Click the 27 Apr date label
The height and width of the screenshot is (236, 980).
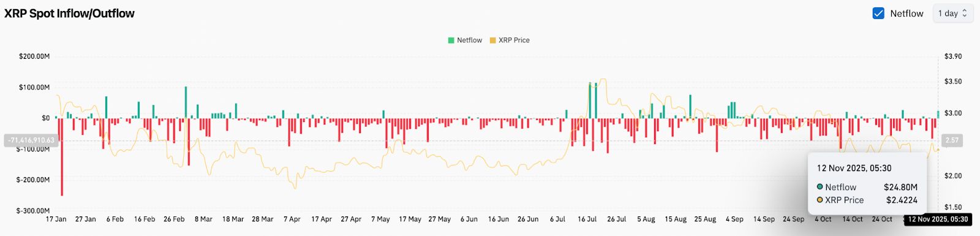(x=351, y=219)
